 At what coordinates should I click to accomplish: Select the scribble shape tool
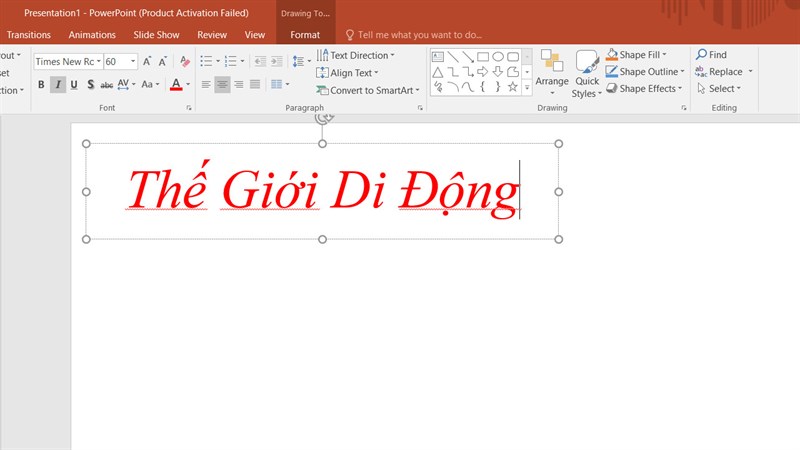438,87
